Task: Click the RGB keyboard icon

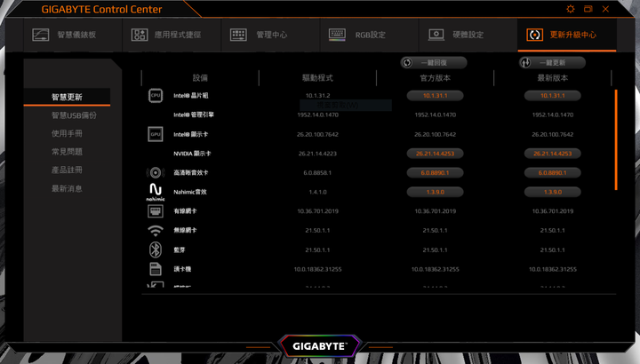Action: point(337,35)
